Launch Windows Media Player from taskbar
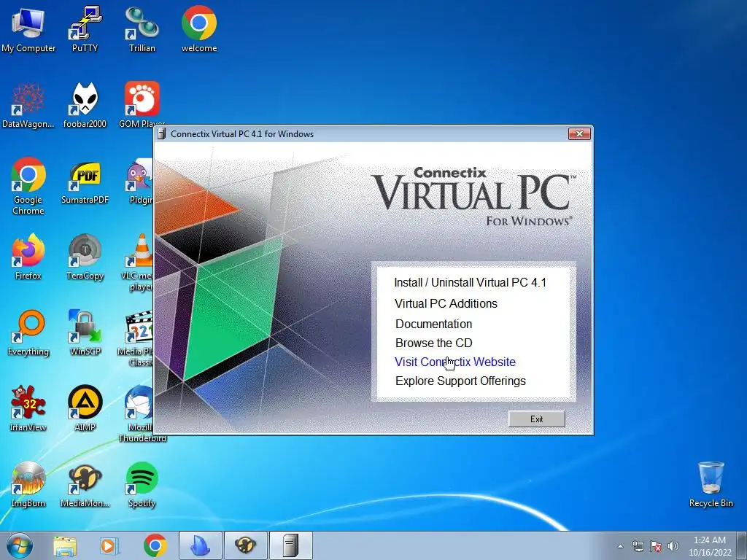Viewport: 747px width, 560px height. point(109,545)
